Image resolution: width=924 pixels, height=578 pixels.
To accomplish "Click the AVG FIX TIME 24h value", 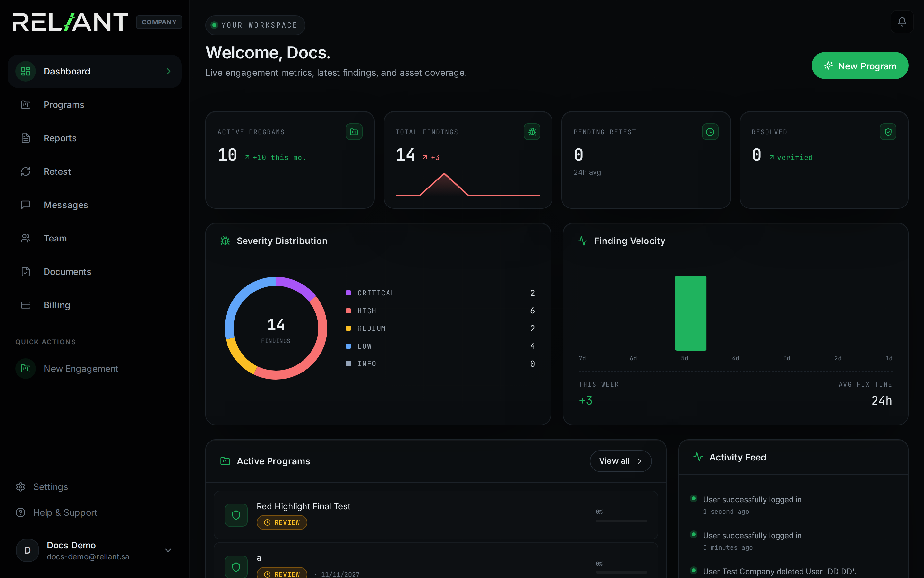I will click(882, 400).
